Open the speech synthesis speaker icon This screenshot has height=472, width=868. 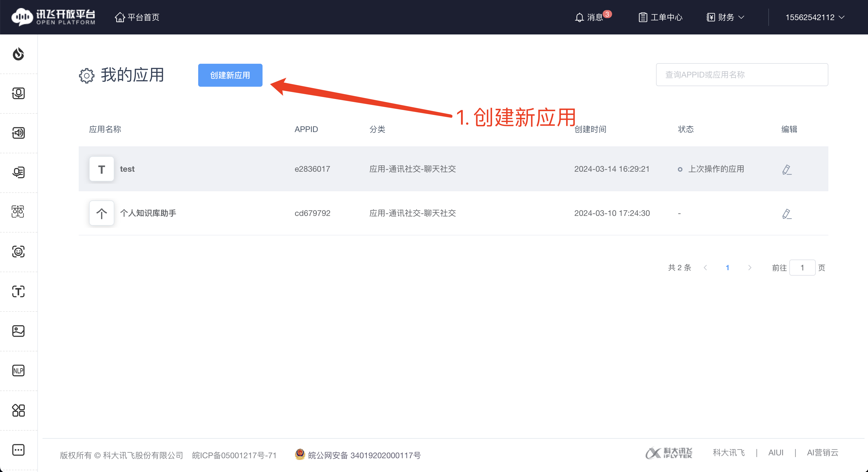pyautogui.click(x=19, y=133)
